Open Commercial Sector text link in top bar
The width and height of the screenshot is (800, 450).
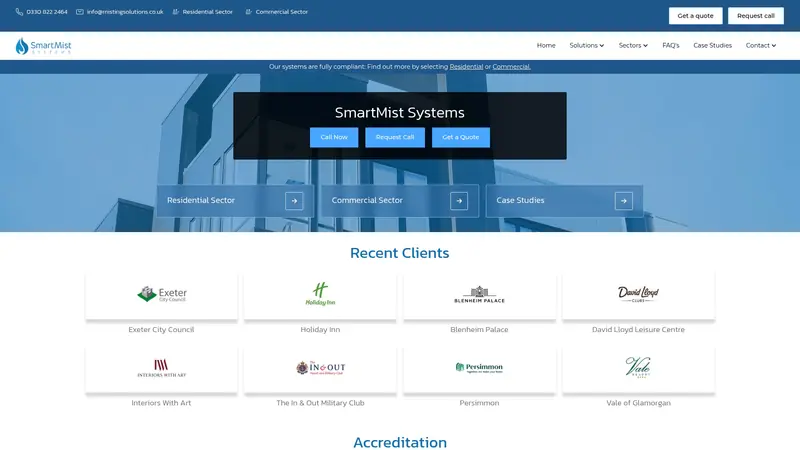point(282,12)
